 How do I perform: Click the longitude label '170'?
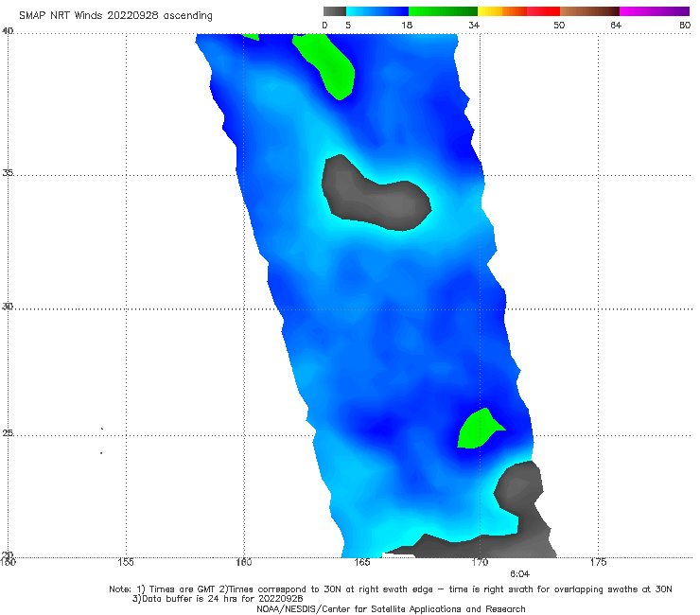click(x=480, y=562)
